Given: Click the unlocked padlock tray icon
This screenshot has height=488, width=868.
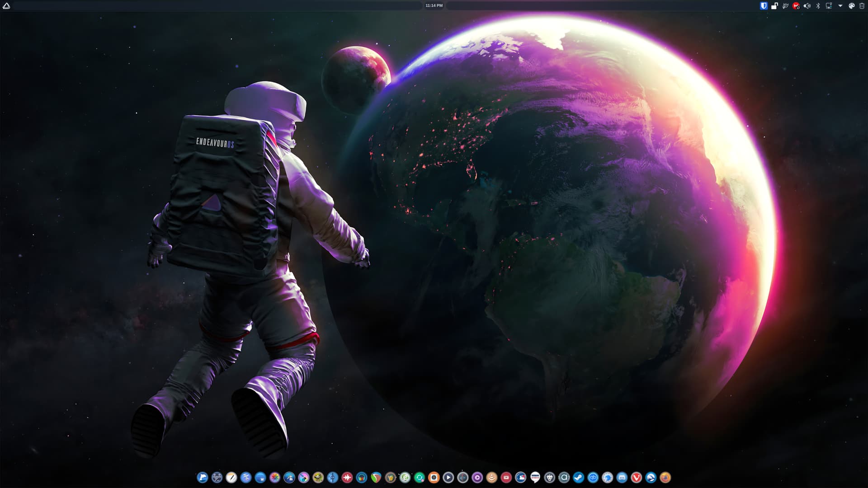Looking at the screenshot, I should tap(774, 6).
